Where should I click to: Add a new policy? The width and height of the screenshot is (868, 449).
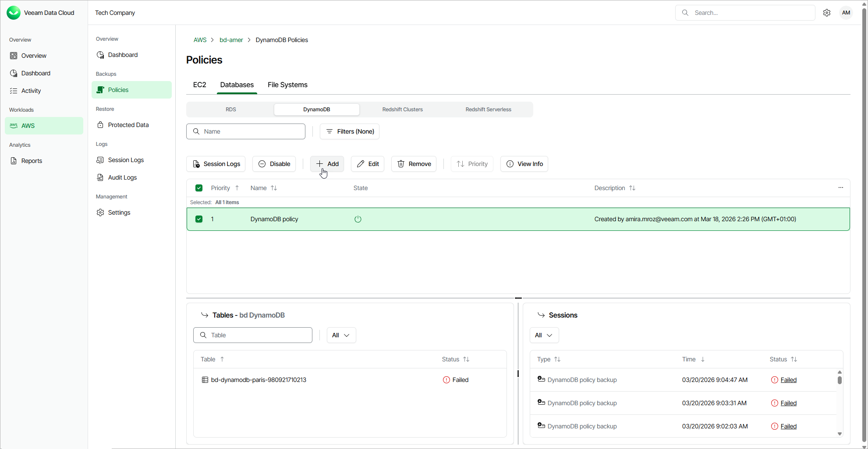[x=327, y=164]
